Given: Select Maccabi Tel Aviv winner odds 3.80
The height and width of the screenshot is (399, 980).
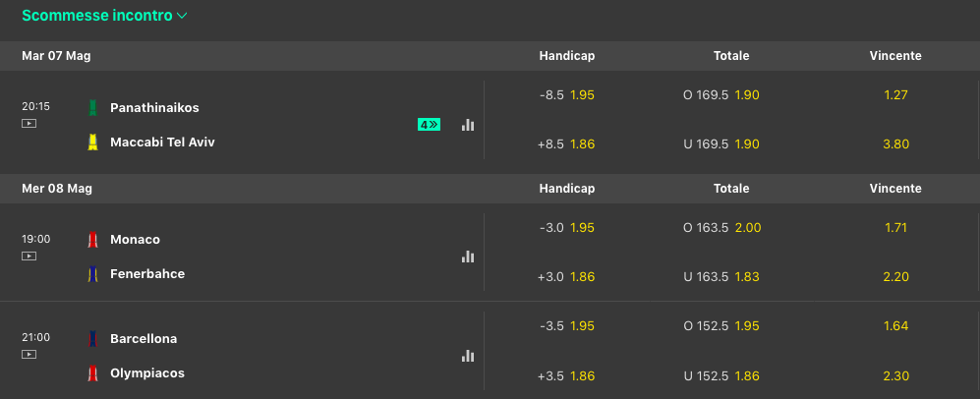Looking at the screenshot, I should 895,143.
